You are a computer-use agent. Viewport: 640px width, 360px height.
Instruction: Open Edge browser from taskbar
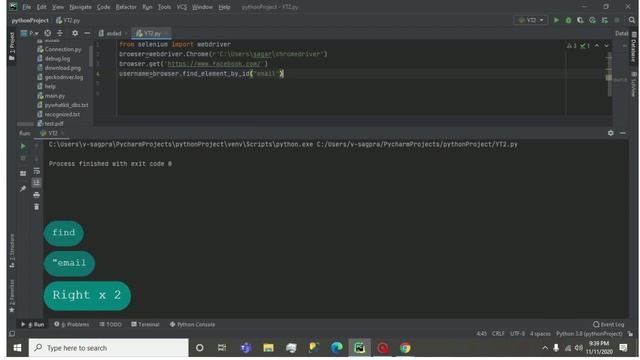[x=336, y=348]
